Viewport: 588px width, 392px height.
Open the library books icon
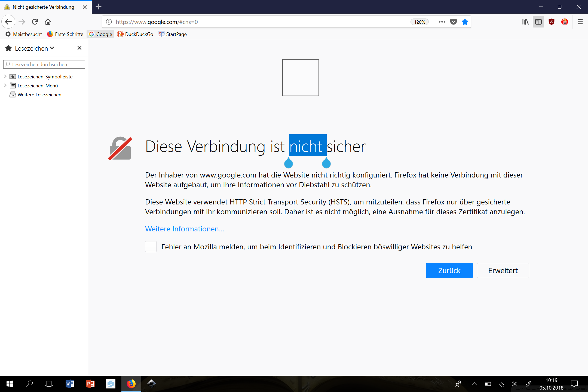point(525,22)
